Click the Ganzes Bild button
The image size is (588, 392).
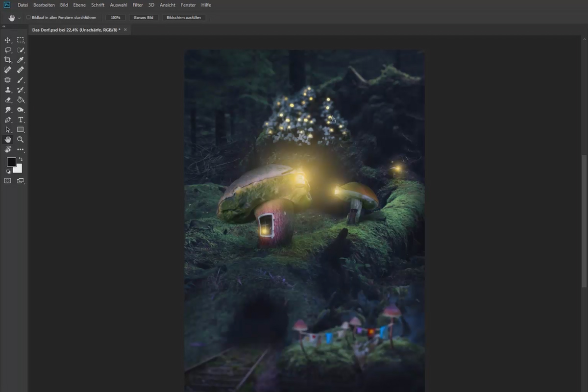pyautogui.click(x=144, y=17)
